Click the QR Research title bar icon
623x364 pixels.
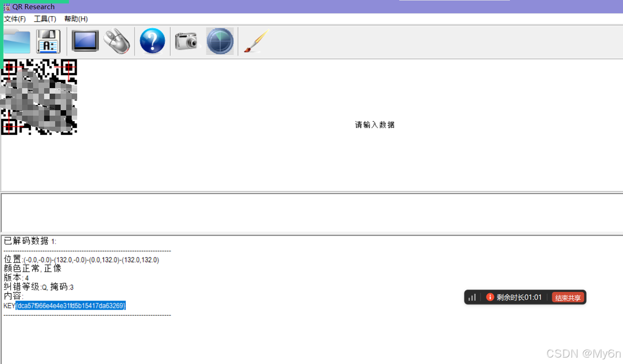pyautogui.click(x=6, y=7)
